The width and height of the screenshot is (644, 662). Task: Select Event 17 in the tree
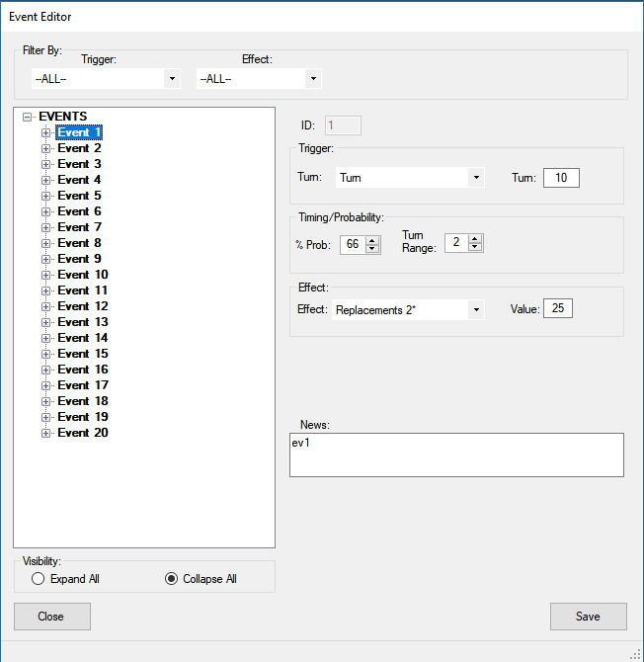83,385
